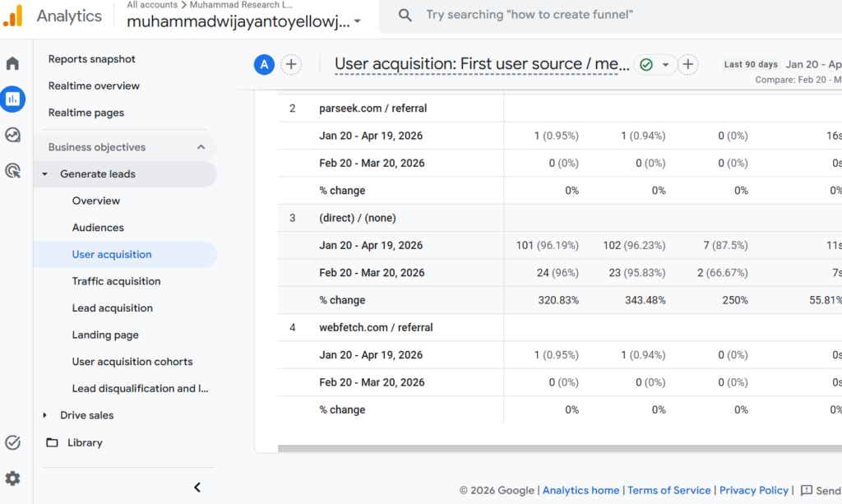Open Realtime overview

pos(94,86)
